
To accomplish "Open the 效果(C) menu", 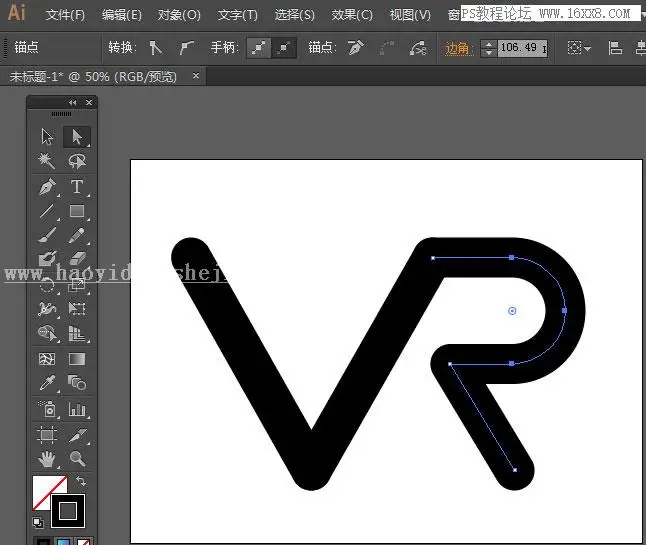I will [352, 15].
